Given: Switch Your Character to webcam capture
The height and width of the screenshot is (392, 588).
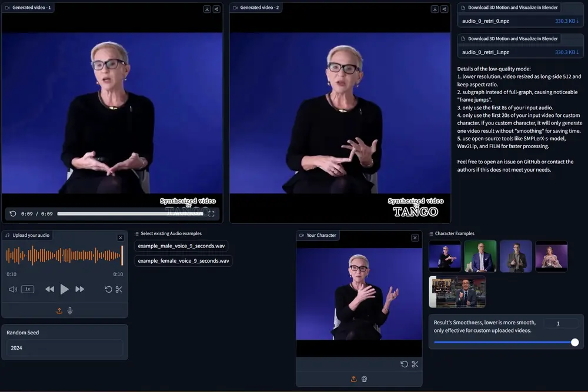Looking at the screenshot, I should coord(364,379).
